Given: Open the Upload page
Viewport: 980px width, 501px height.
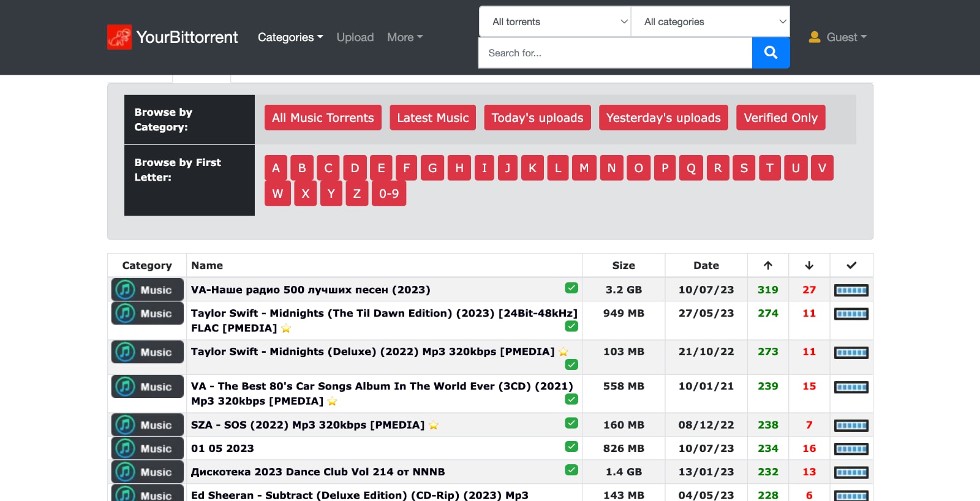Looking at the screenshot, I should 355,37.
